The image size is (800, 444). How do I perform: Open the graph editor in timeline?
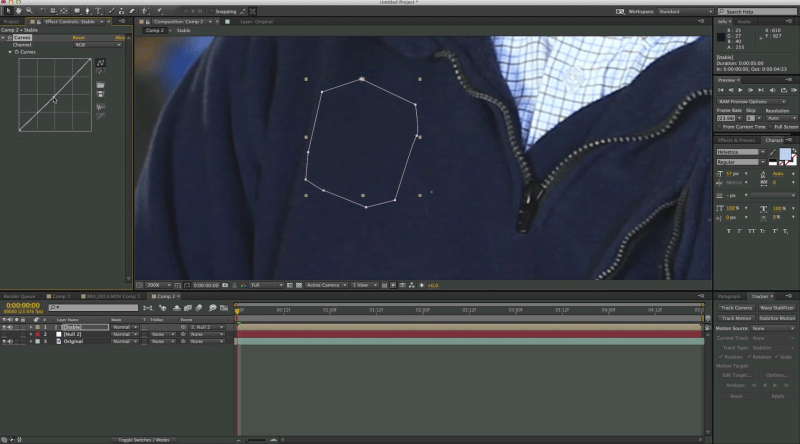223,308
